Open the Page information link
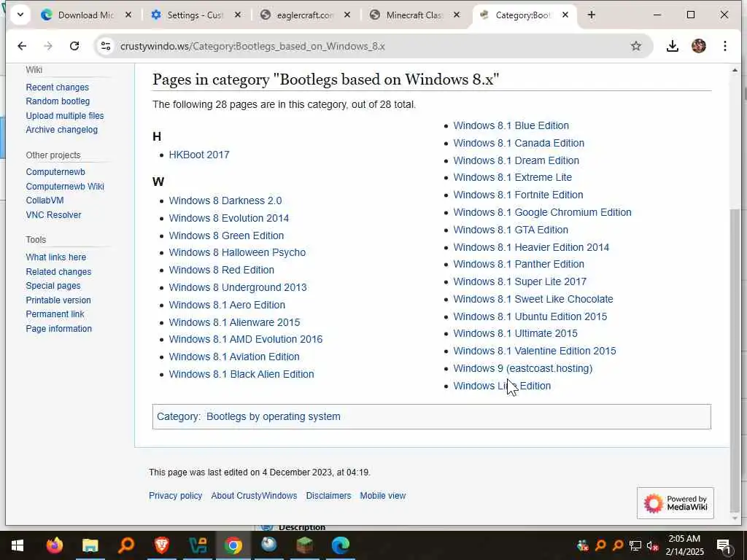The image size is (747, 560). click(58, 329)
